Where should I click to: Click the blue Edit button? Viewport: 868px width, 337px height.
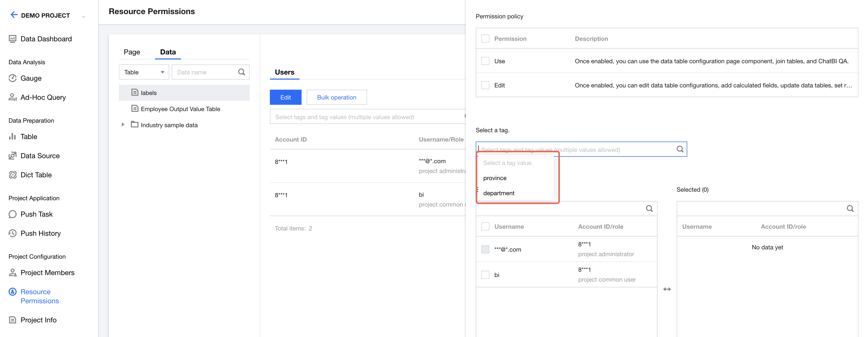tap(285, 97)
